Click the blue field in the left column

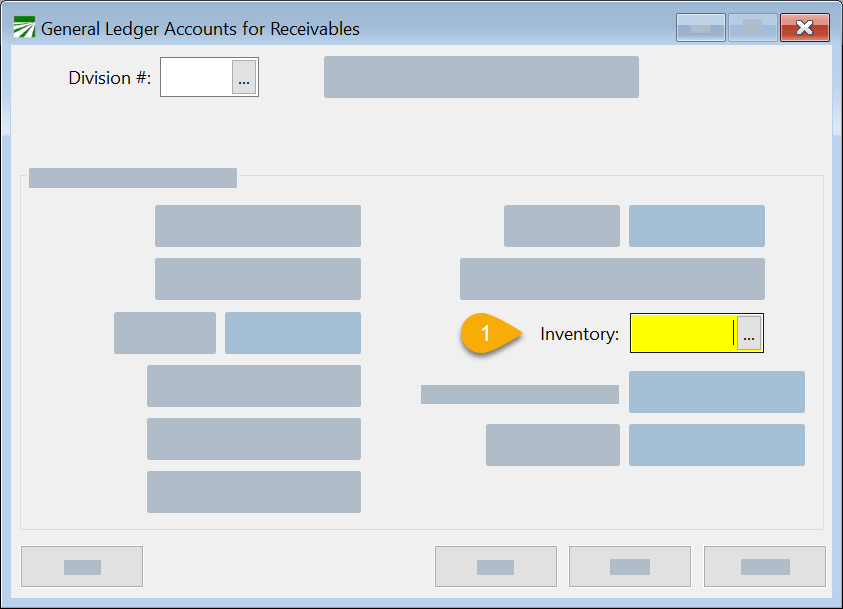tap(292, 333)
